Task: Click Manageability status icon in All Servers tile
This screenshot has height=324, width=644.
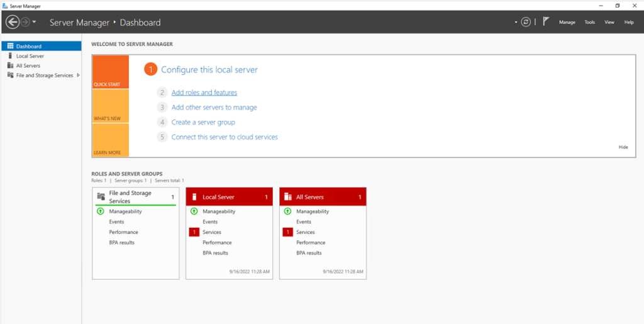Action: (288, 211)
